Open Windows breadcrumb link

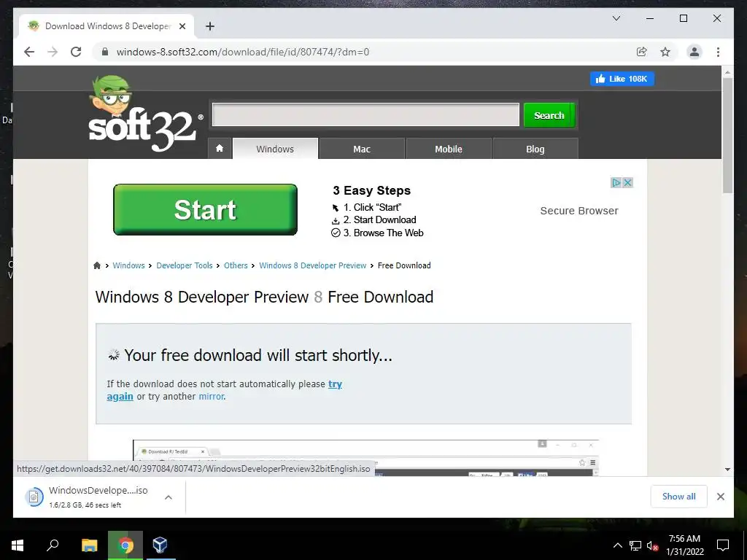coord(128,265)
